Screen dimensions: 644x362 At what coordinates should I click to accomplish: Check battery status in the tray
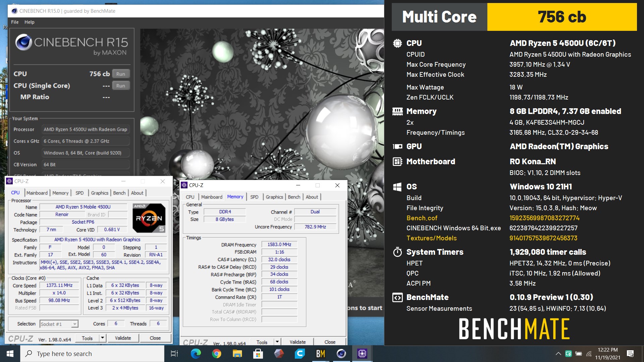[578, 354]
